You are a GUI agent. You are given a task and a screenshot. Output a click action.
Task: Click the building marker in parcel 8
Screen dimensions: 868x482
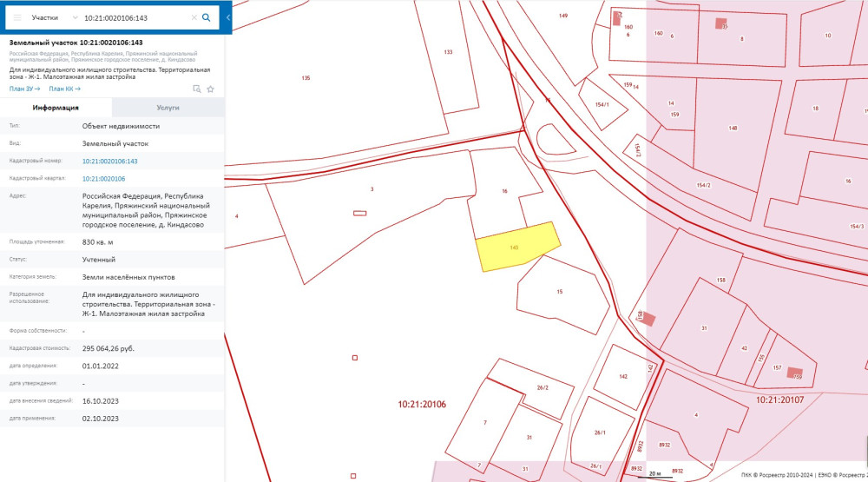(720, 23)
